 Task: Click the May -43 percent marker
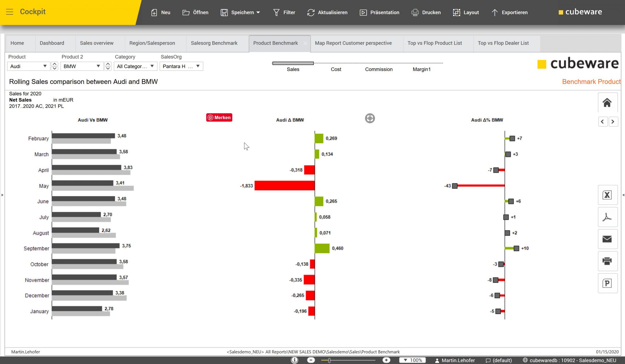[x=455, y=186]
